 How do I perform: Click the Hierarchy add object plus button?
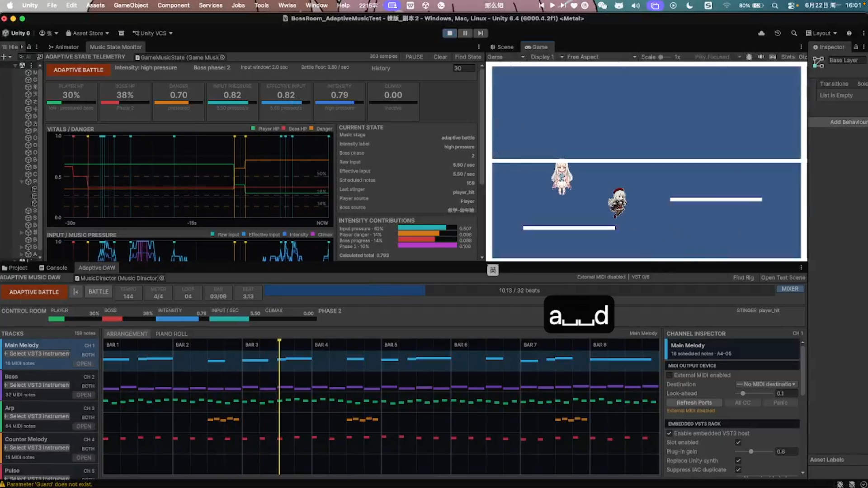4,57
